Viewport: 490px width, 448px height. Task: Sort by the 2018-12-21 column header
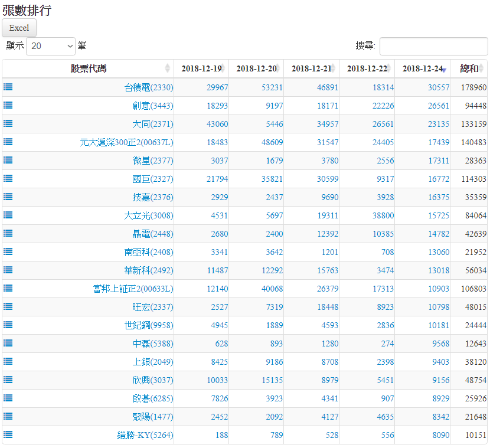coord(311,68)
